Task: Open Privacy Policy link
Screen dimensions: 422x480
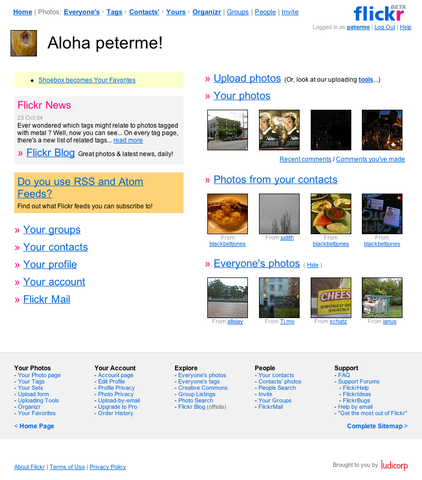Action: [x=108, y=467]
